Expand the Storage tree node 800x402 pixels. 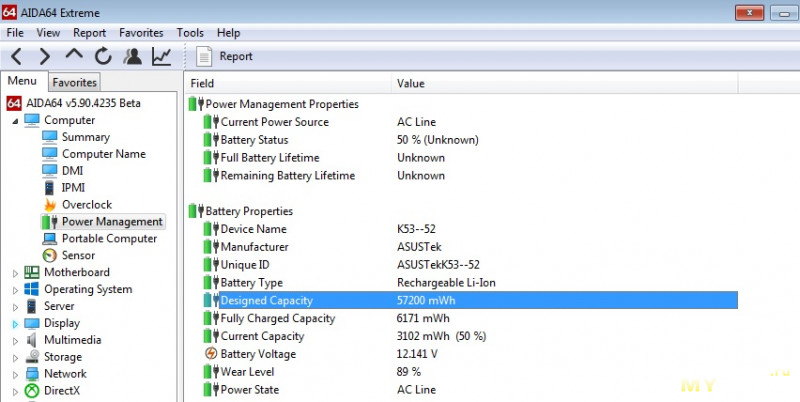[15, 358]
